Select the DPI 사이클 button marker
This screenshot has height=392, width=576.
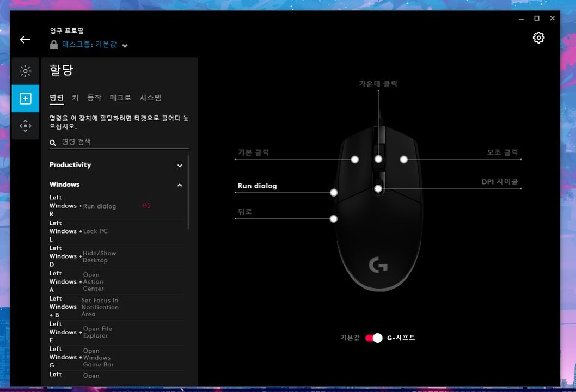(378, 189)
